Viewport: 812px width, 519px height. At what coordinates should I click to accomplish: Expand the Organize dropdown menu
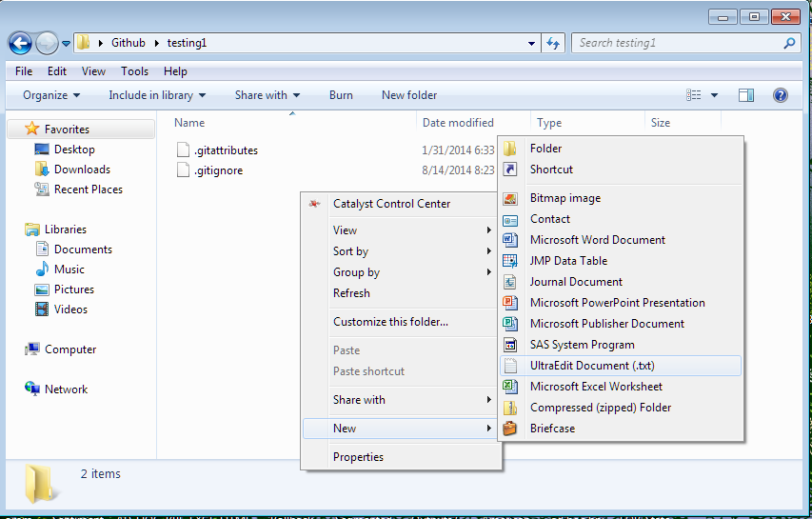[x=51, y=95]
